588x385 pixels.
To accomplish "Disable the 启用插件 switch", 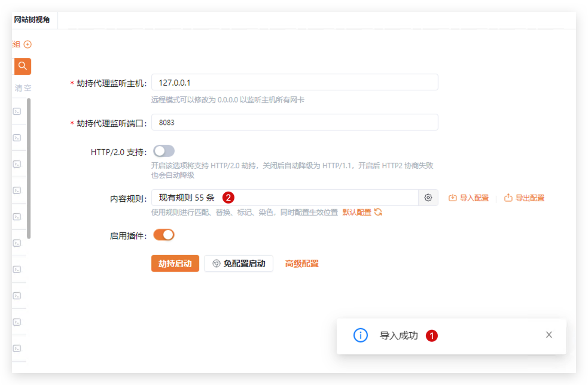I will (164, 235).
